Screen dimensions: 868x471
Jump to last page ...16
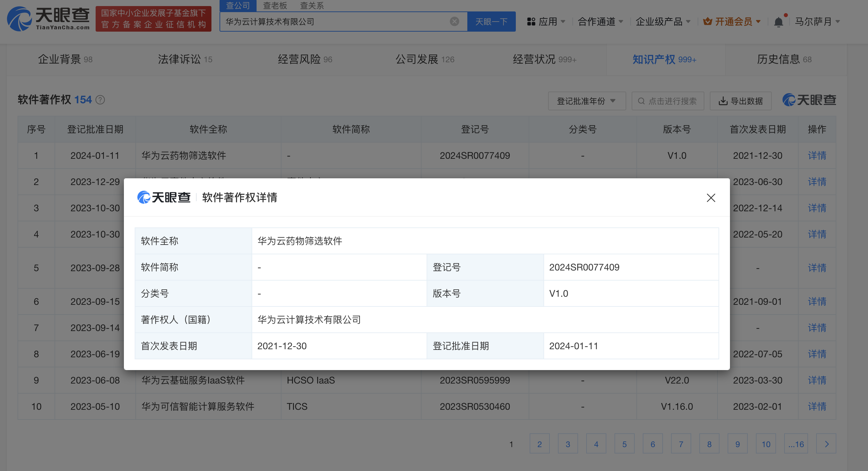pyautogui.click(x=796, y=444)
